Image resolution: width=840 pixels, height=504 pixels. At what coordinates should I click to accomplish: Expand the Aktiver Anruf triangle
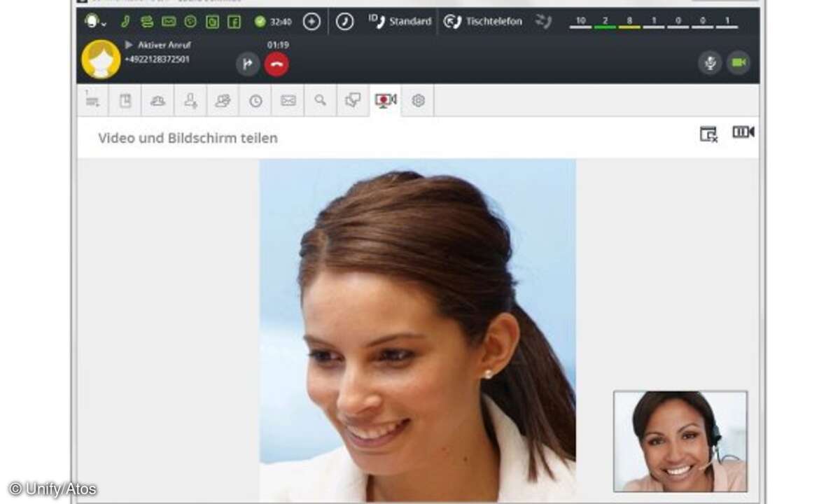coord(128,45)
